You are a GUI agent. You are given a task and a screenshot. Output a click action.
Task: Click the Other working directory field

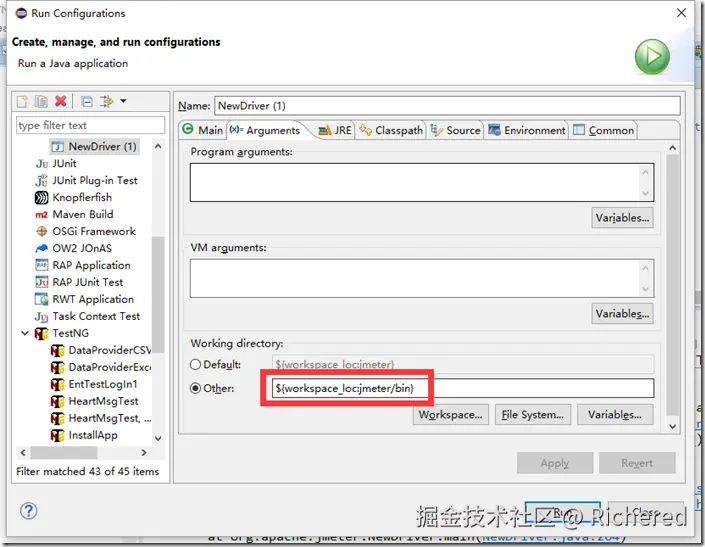click(463, 388)
